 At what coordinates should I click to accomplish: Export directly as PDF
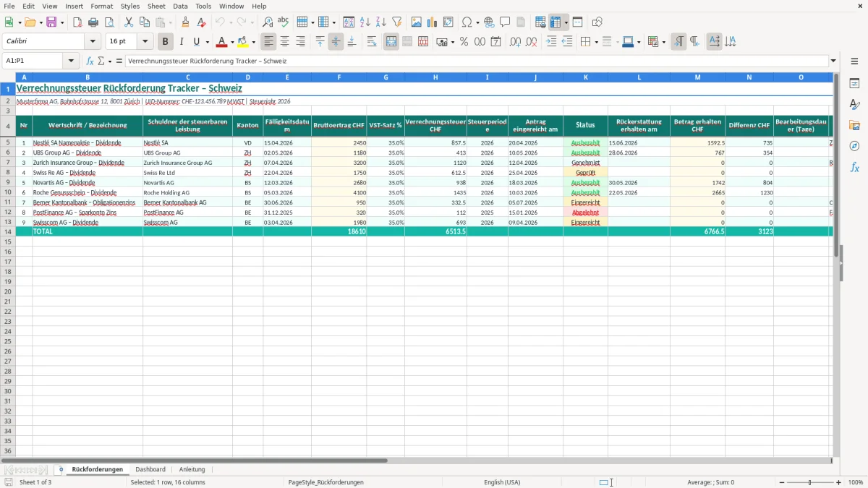[77, 22]
